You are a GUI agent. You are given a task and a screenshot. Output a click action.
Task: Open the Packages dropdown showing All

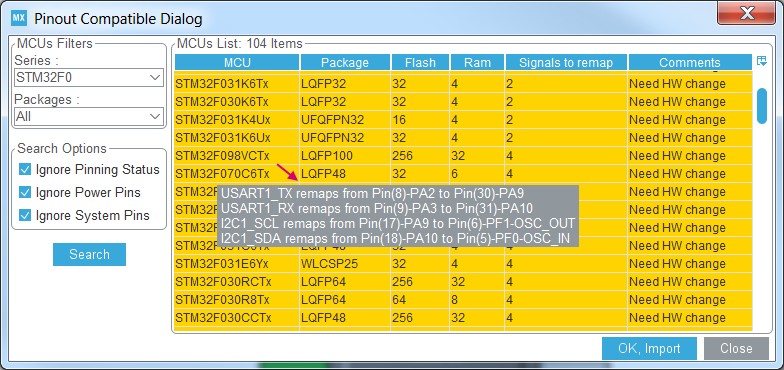pyautogui.click(x=89, y=116)
